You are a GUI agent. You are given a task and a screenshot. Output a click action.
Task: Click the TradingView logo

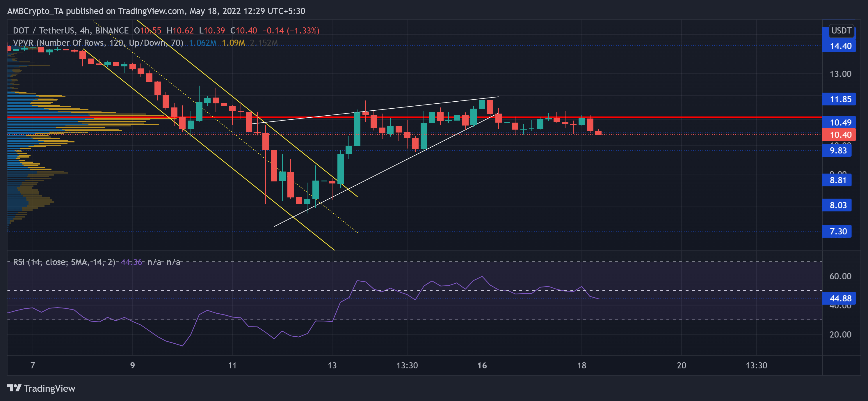pos(40,388)
